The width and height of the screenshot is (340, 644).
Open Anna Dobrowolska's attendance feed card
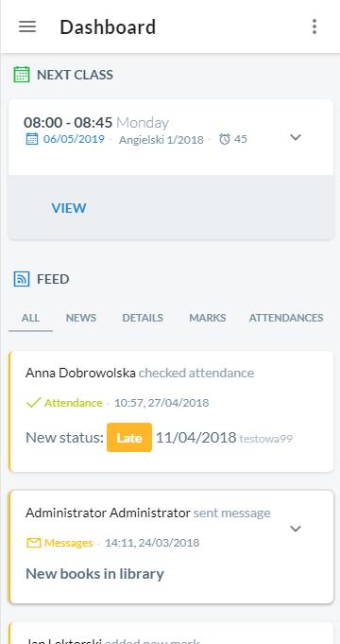click(171, 411)
